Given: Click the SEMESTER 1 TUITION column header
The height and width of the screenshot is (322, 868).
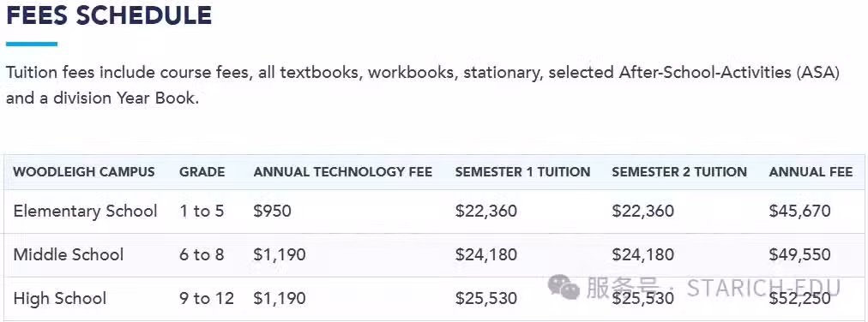Looking at the screenshot, I should (x=522, y=172).
